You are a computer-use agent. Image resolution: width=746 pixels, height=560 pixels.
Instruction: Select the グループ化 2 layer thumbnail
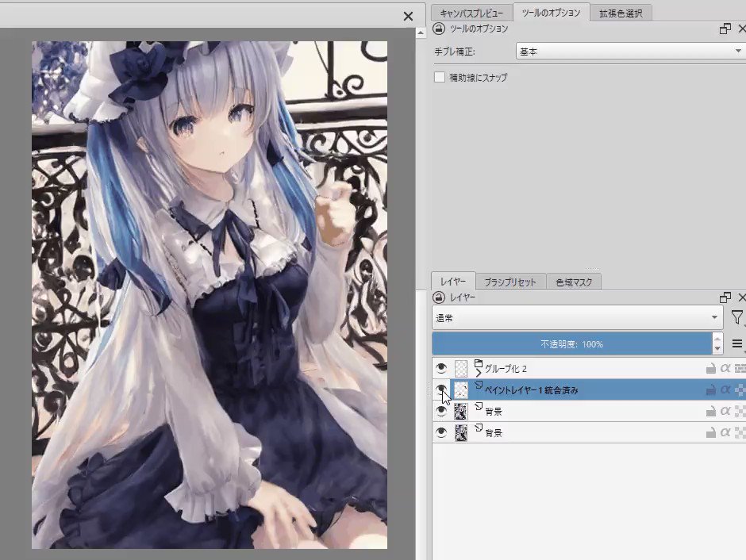click(461, 368)
